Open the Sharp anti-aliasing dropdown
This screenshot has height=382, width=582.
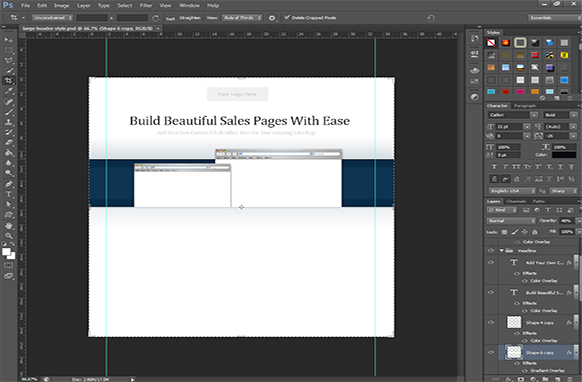(x=563, y=191)
